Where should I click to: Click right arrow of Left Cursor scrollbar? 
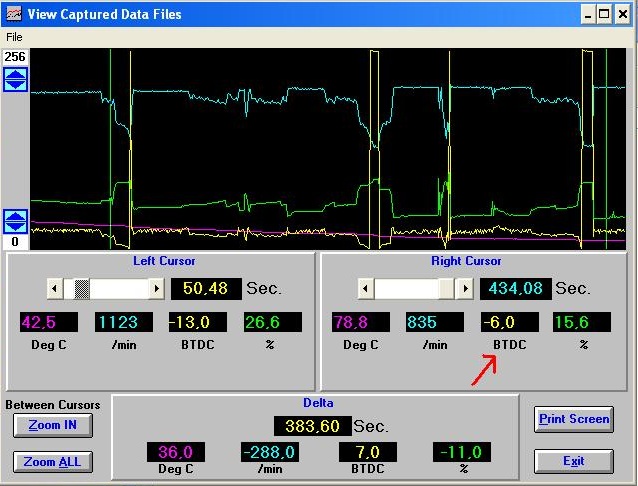tap(156, 289)
